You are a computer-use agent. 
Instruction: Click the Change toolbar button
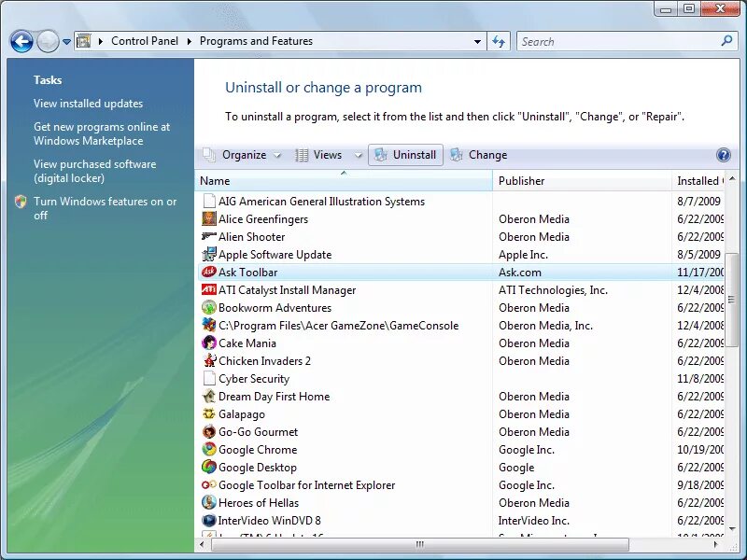point(479,155)
